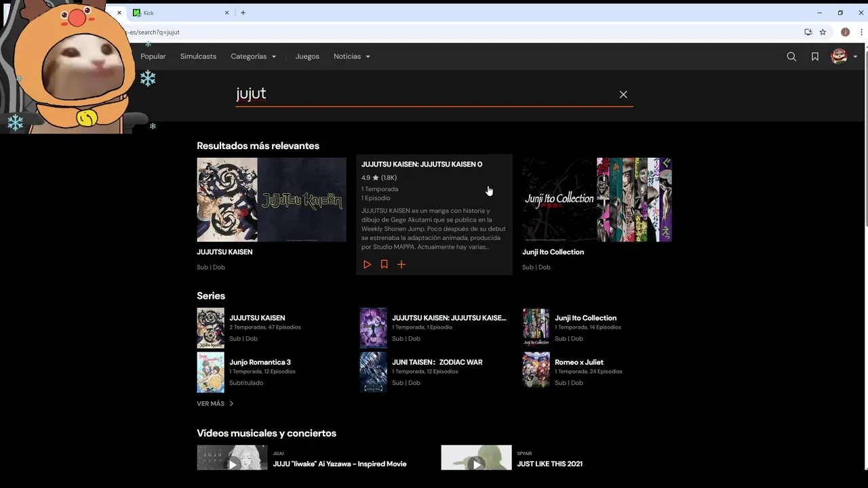Select Junjo Romantica 3 poster
The image size is (868, 488).
(210, 372)
